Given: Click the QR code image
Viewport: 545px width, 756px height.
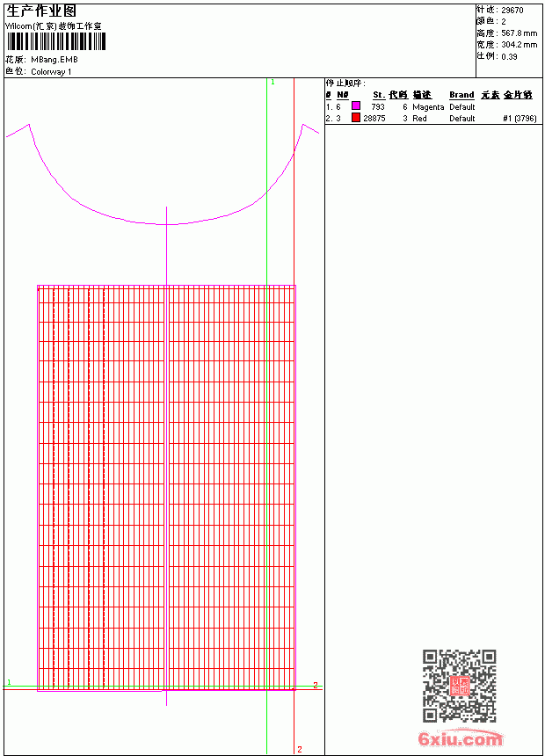Looking at the screenshot, I should [460, 686].
